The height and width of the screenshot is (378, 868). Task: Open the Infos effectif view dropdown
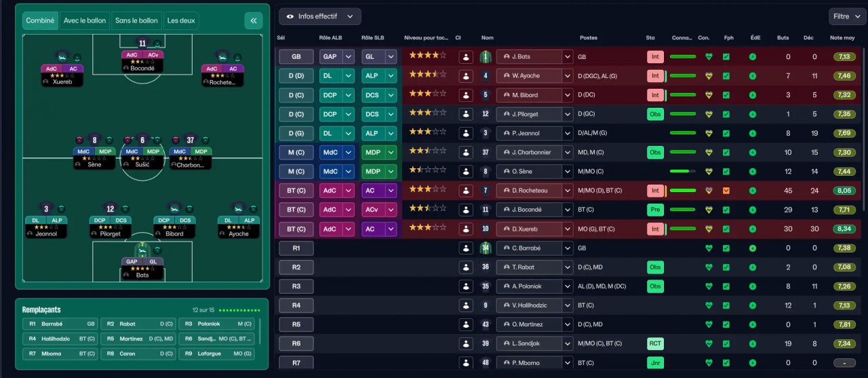tap(320, 16)
